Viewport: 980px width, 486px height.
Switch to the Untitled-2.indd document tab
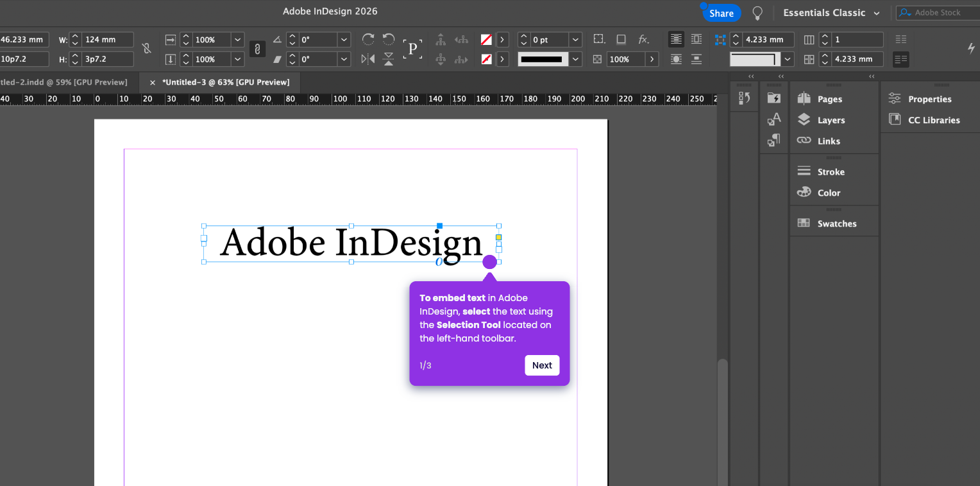[x=64, y=82]
